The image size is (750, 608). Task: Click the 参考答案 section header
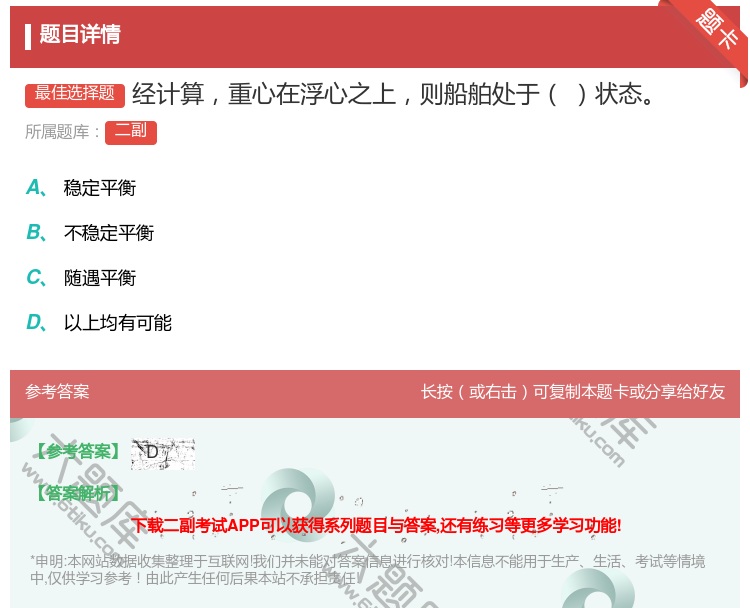coord(57,392)
